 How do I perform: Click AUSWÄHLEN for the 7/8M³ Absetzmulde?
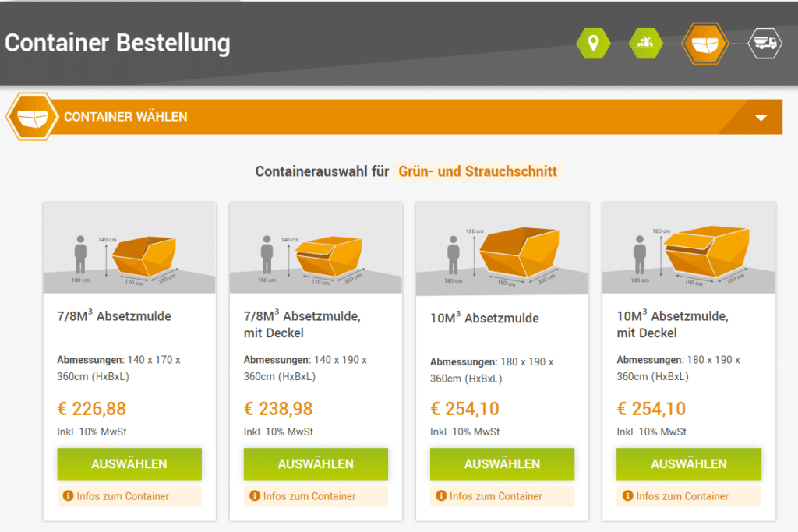click(129, 464)
